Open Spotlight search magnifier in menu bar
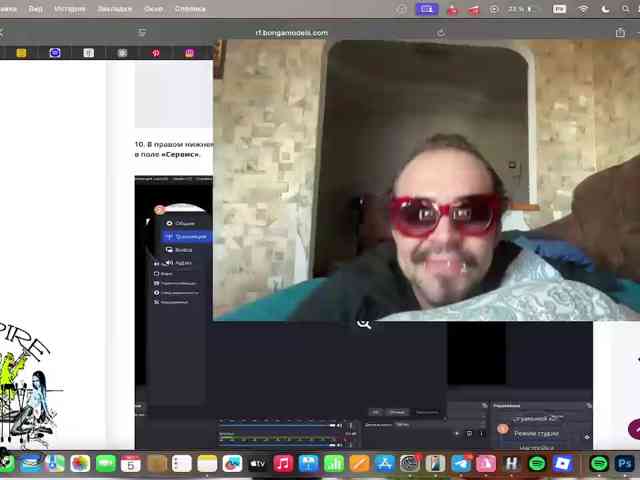640x480 pixels. 626,9
